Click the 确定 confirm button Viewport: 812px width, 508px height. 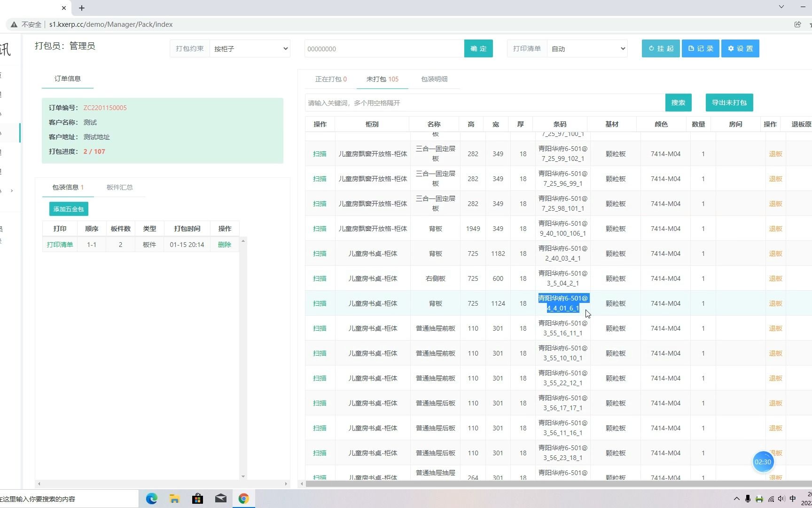478,48
